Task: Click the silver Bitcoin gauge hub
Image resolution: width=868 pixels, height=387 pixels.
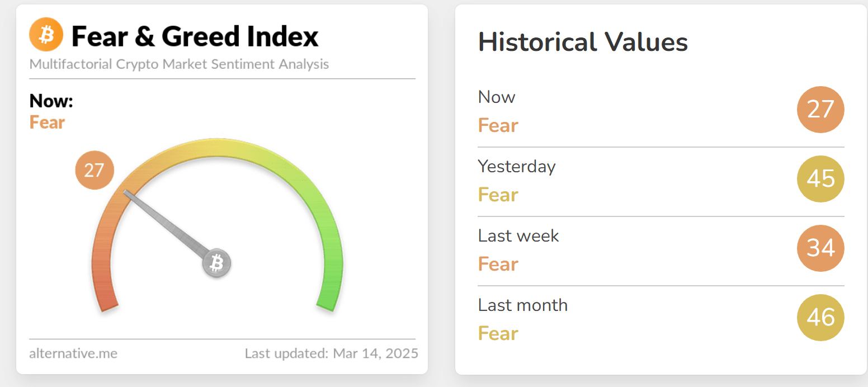Action: [x=216, y=263]
